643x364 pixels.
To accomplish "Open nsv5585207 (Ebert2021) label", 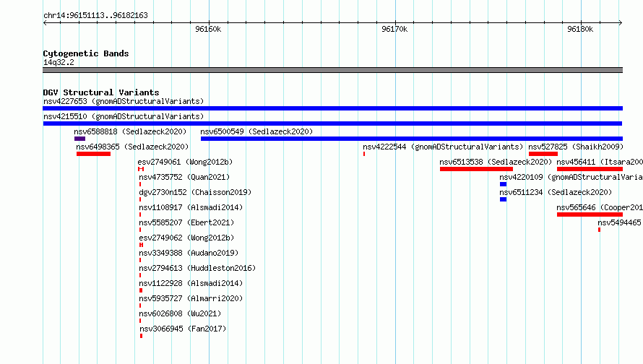I will [x=186, y=222].
